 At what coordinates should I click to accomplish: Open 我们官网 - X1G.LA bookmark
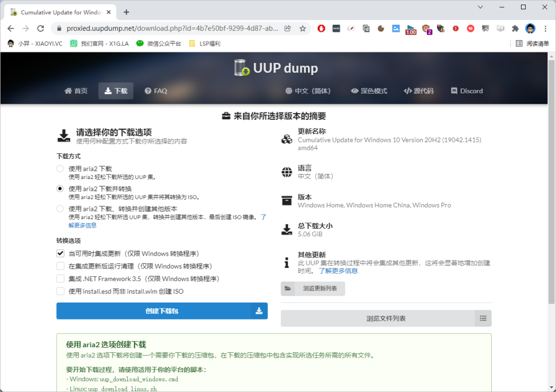pos(99,43)
